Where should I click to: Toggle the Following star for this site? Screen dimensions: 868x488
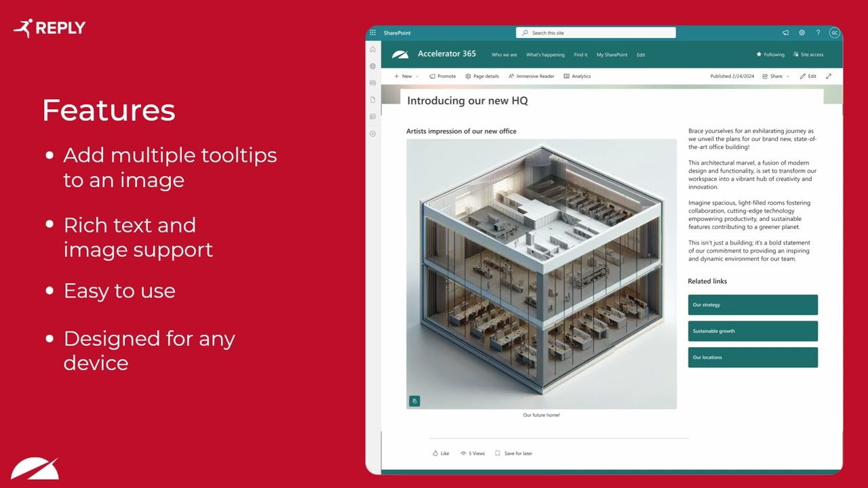(770, 54)
